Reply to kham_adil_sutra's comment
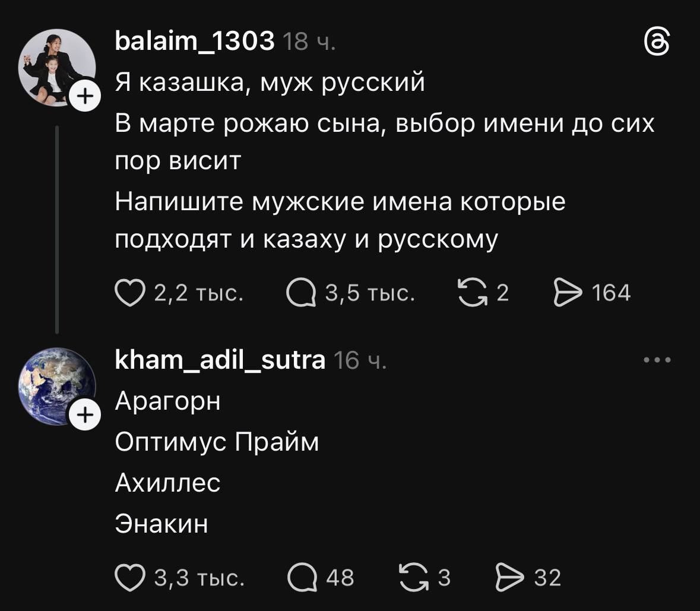This screenshot has width=700, height=611. tap(302, 578)
